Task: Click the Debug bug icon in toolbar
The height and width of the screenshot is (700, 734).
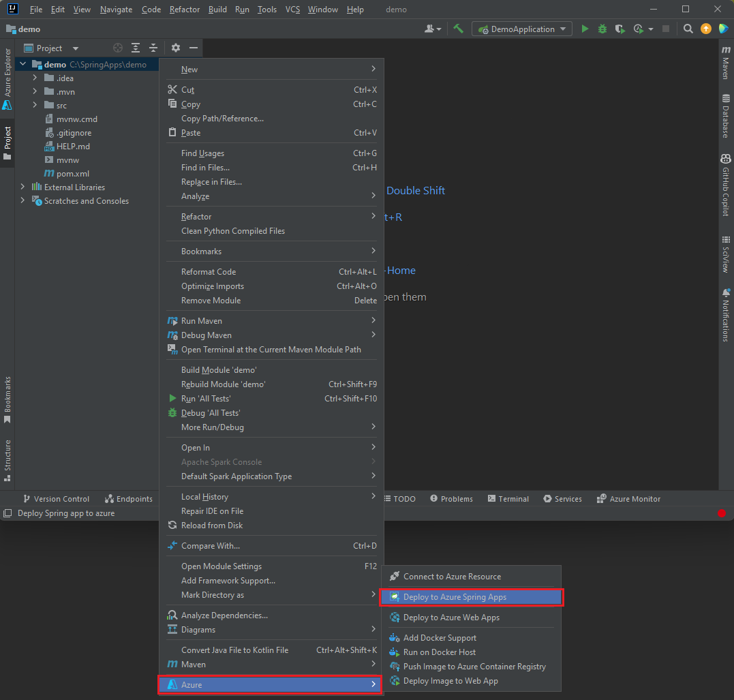Action: pyautogui.click(x=602, y=29)
